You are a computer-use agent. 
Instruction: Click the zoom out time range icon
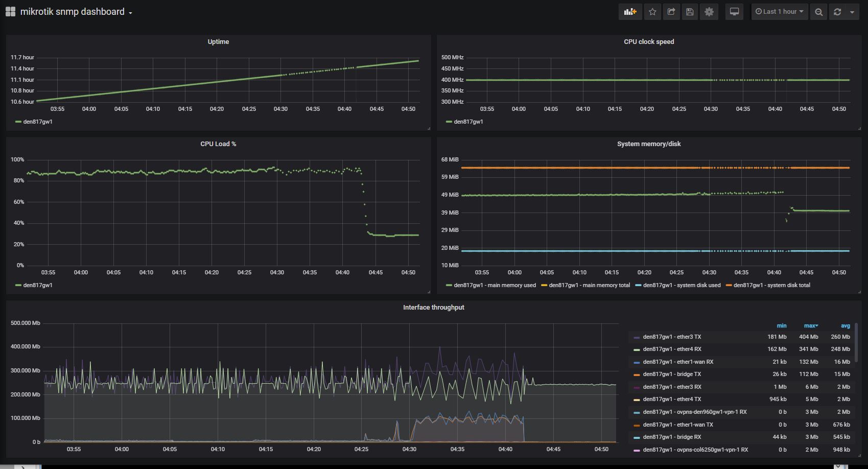818,11
